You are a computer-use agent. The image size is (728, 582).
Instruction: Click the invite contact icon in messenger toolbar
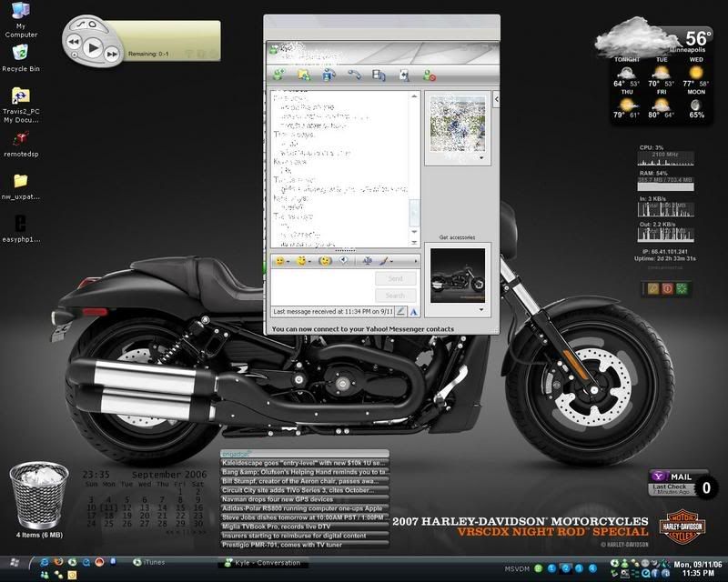(277, 75)
